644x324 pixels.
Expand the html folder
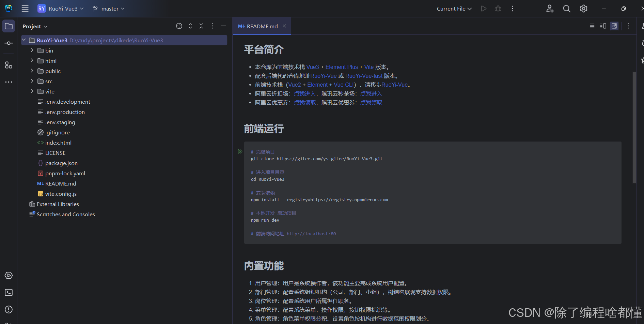point(32,61)
